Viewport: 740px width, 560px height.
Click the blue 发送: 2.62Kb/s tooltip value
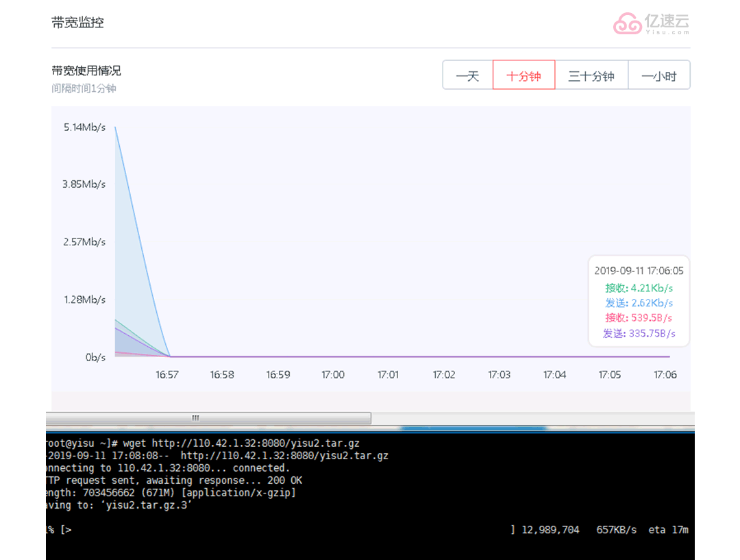[639, 303]
